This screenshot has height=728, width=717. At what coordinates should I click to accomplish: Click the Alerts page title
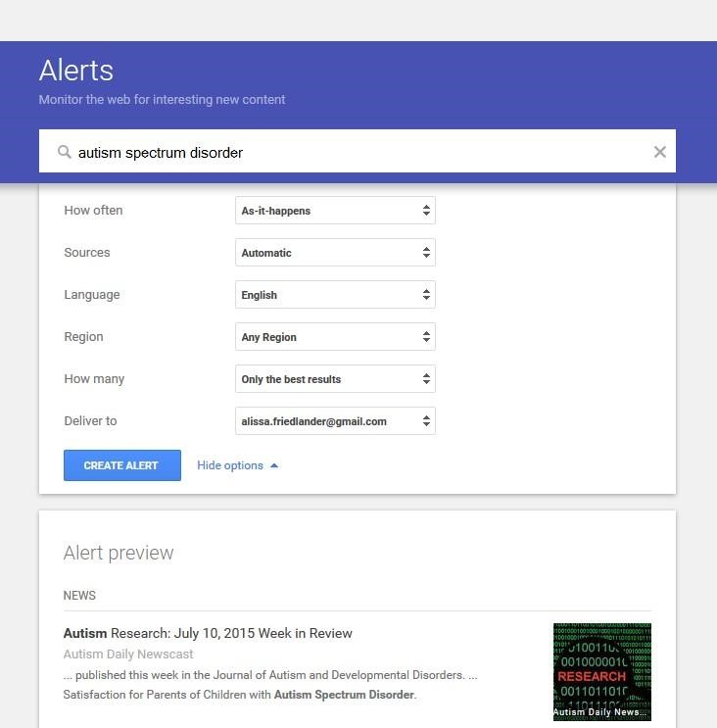coord(76,71)
